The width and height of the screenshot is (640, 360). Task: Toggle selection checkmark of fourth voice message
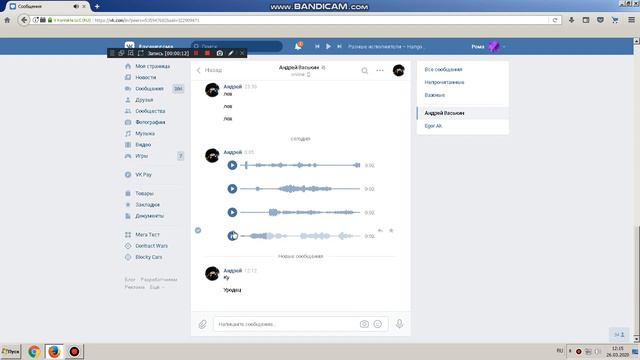198,231
